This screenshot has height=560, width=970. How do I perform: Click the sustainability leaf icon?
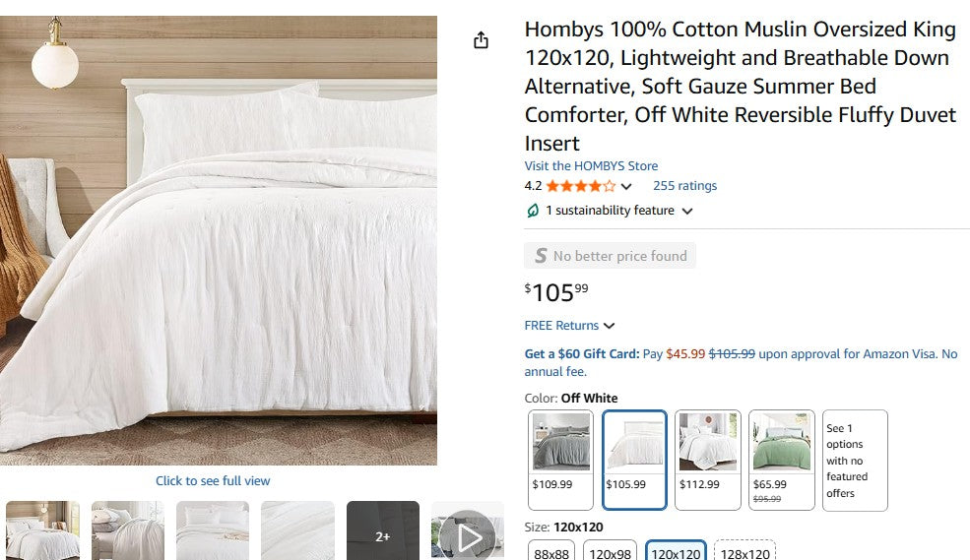click(x=533, y=211)
